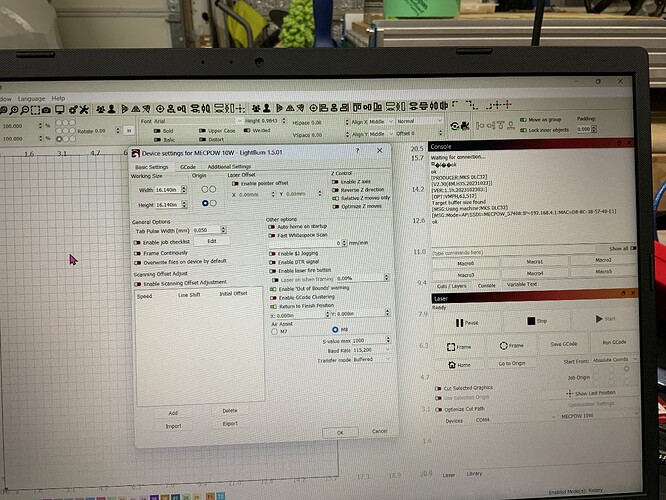Click the red-cross position icon in the toolbar

[x=507, y=105]
